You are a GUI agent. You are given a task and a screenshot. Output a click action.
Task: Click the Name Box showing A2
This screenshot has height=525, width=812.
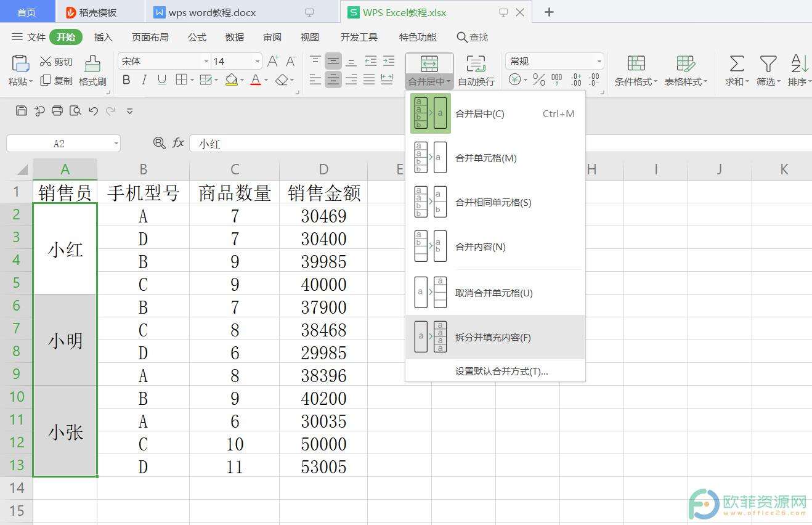[59, 143]
